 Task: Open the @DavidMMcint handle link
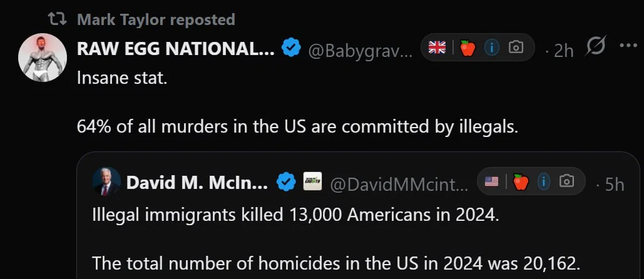tap(398, 183)
